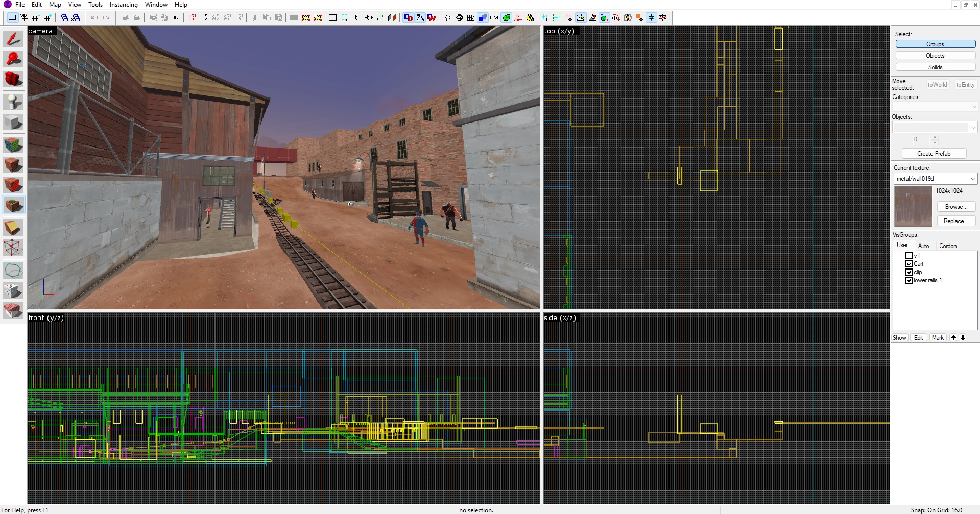The height and width of the screenshot is (514, 980).
Task: Expand the Categories dropdown
Action: 974,107
